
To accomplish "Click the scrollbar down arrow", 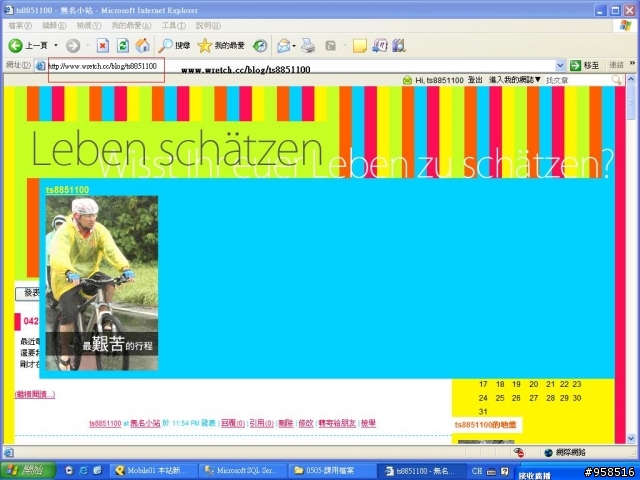I will [631, 439].
